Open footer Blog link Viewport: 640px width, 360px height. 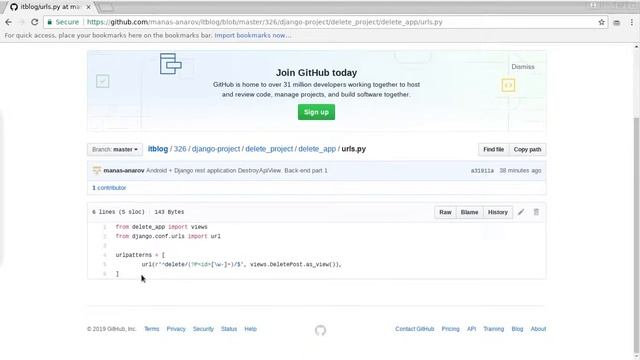pyautogui.click(x=517, y=329)
